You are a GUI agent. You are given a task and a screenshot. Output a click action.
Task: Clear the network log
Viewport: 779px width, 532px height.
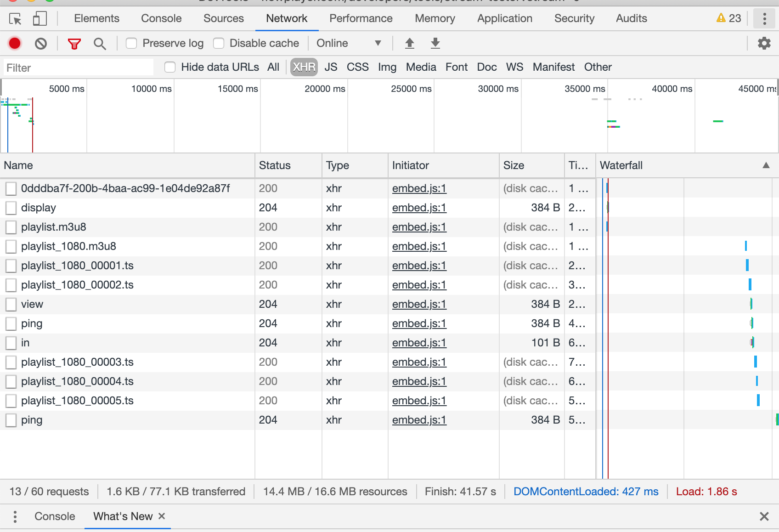point(41,44)
